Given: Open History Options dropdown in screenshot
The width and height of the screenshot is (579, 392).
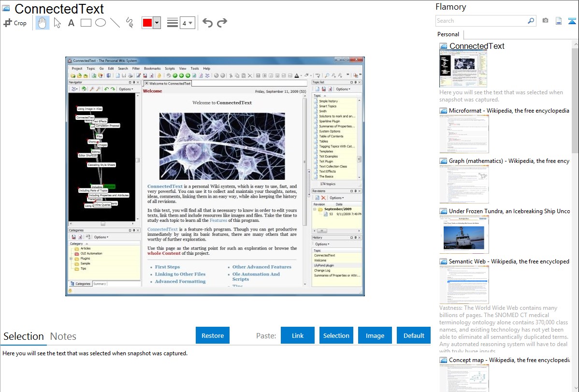Looking at the screenshot, I should pos(322,244).
